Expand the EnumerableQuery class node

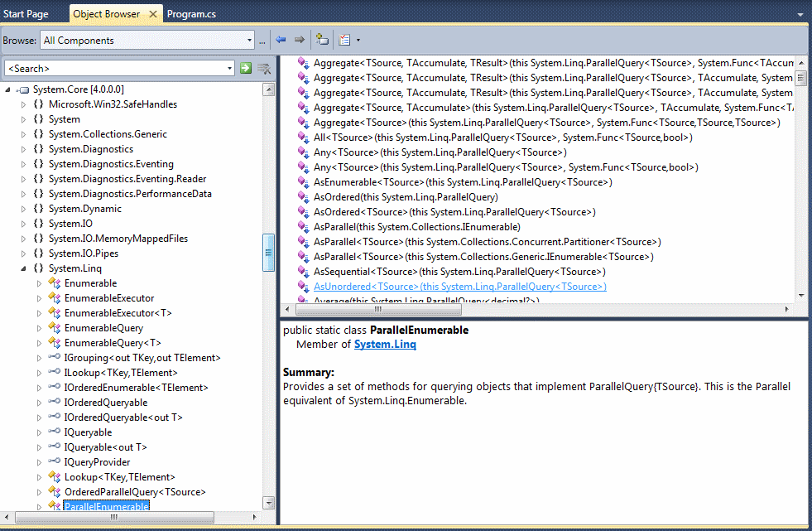click(x=39, y=328)
